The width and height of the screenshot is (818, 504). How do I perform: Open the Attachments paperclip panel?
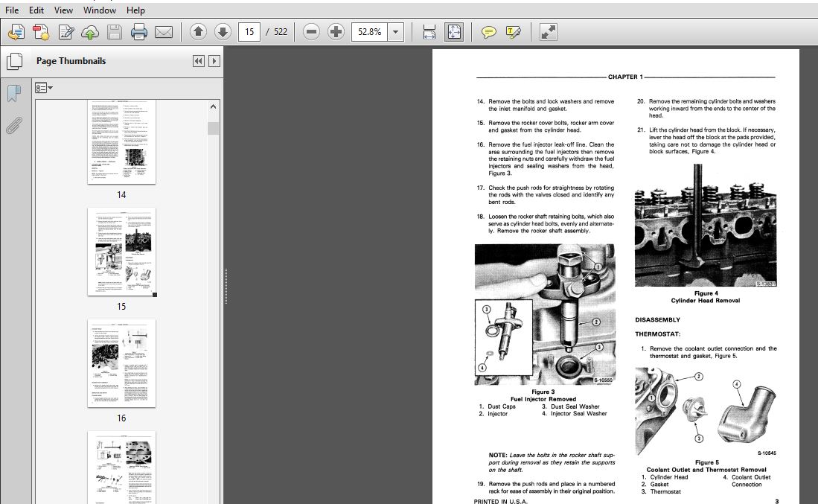[x=14, y=126]
